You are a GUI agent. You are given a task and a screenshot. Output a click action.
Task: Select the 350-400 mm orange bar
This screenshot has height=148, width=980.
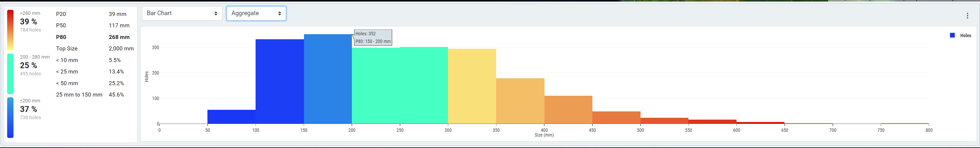520,101
